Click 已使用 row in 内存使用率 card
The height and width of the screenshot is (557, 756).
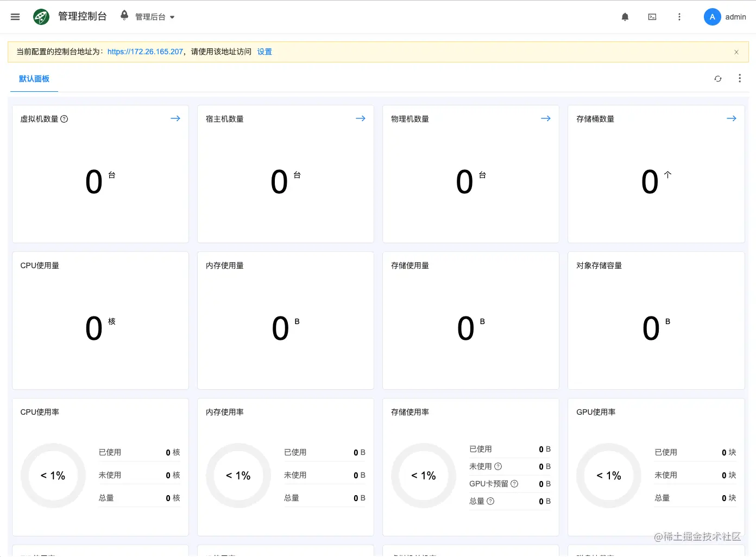click(x=325, y=452)
